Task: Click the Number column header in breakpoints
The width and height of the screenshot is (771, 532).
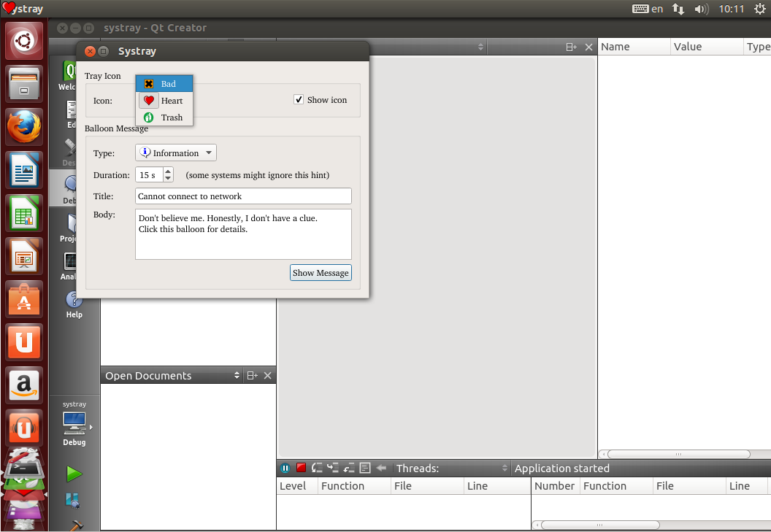Action: tap(555, 486)
